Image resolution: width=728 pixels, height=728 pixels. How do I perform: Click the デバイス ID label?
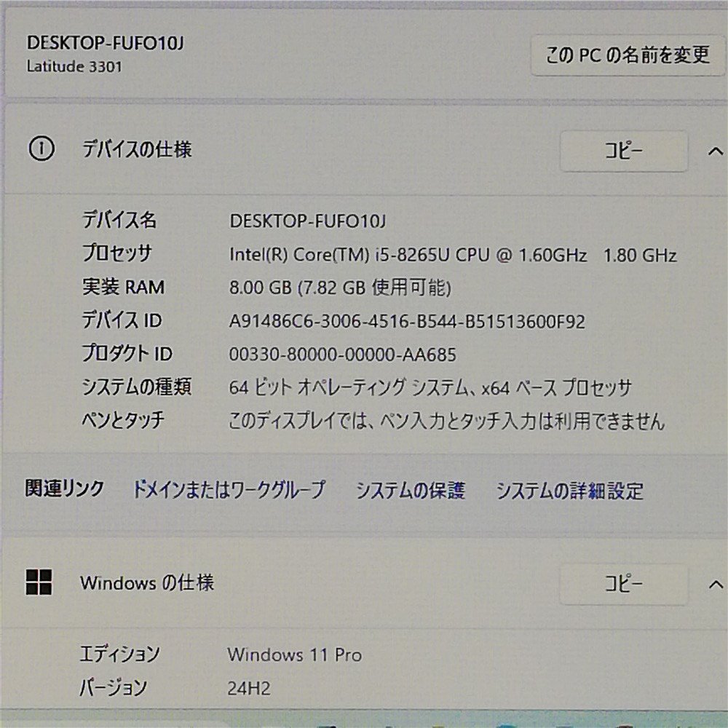tap(122, 320)
